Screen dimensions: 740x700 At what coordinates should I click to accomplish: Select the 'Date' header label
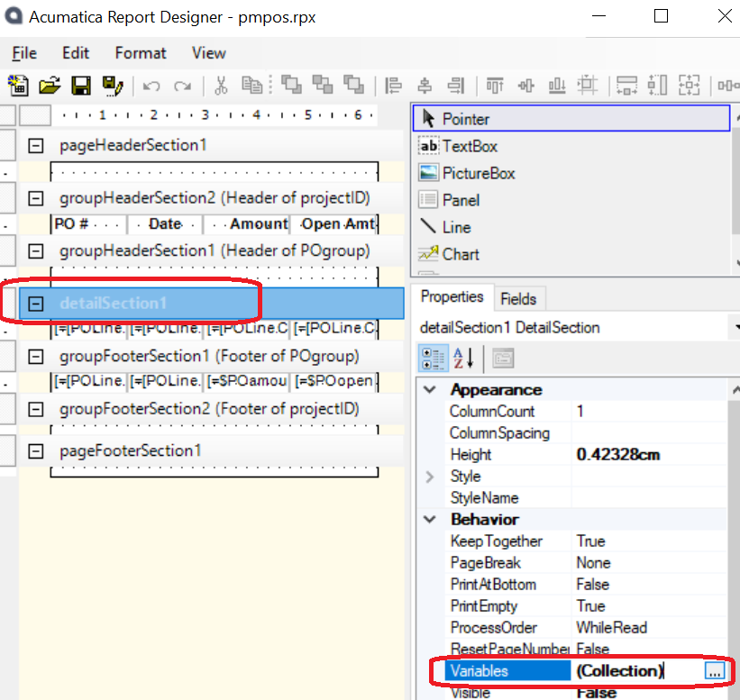click(165, 223)
